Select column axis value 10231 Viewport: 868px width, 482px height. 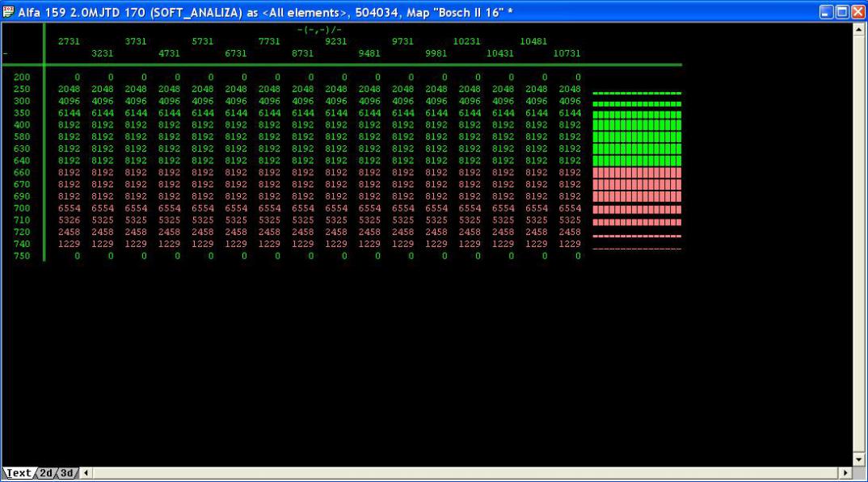[x=466, y=41]
